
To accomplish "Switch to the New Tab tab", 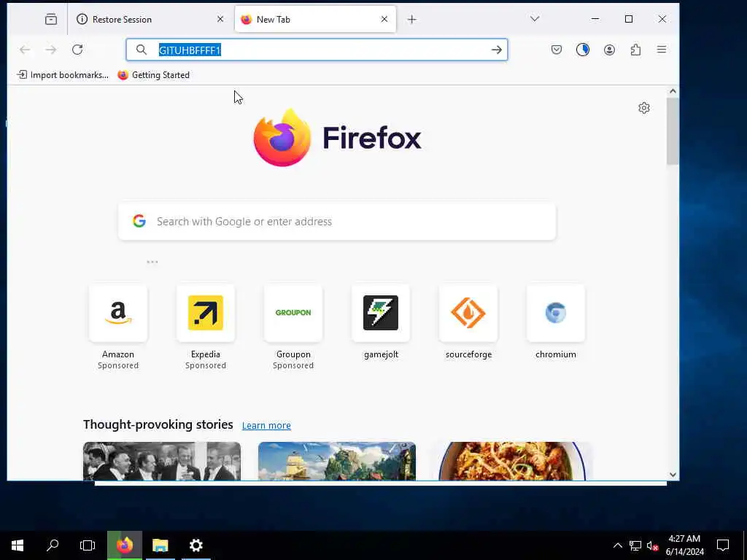I will coord(315,20).
